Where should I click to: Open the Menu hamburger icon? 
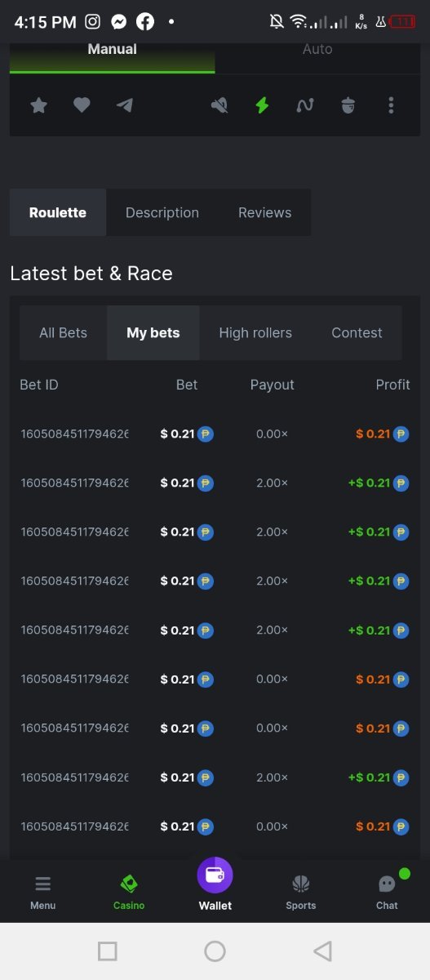pyautogui.click(x=43, y=891)
